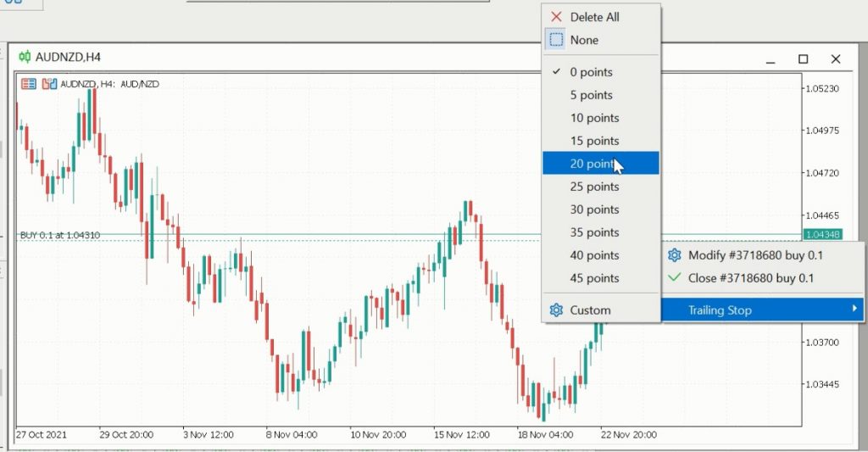Toggle the depth of market chart icon

click(x=49, y=84)
